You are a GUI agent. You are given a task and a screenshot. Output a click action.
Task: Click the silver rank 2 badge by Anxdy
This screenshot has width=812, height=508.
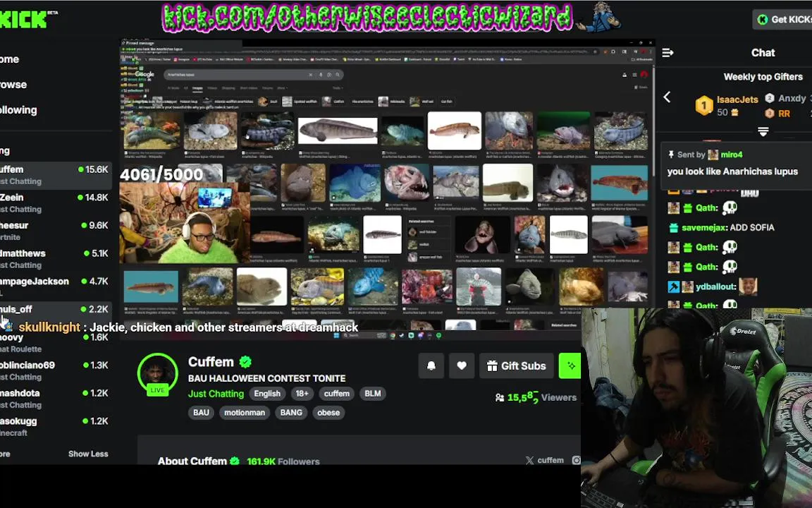pyautogui.click(x=770, y=98)
